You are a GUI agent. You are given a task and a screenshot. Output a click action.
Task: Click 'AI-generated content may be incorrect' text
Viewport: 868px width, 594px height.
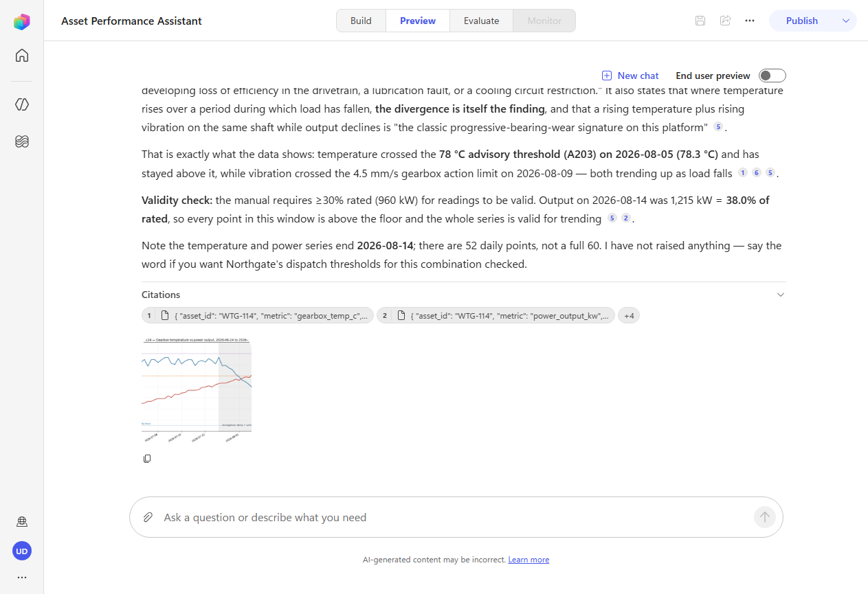(434, 560)
